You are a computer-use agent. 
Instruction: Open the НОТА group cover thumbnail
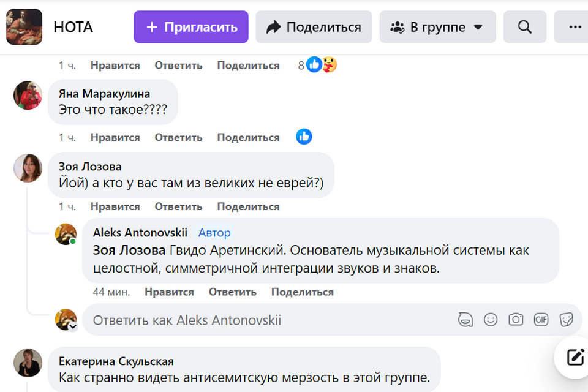click(x=24, y=27)
